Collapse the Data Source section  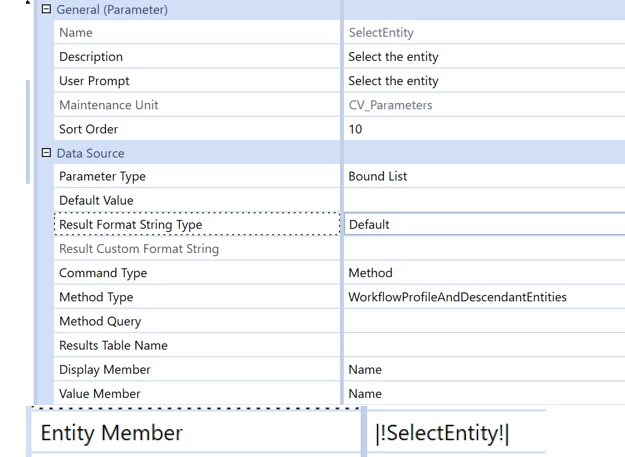[46, 153]
